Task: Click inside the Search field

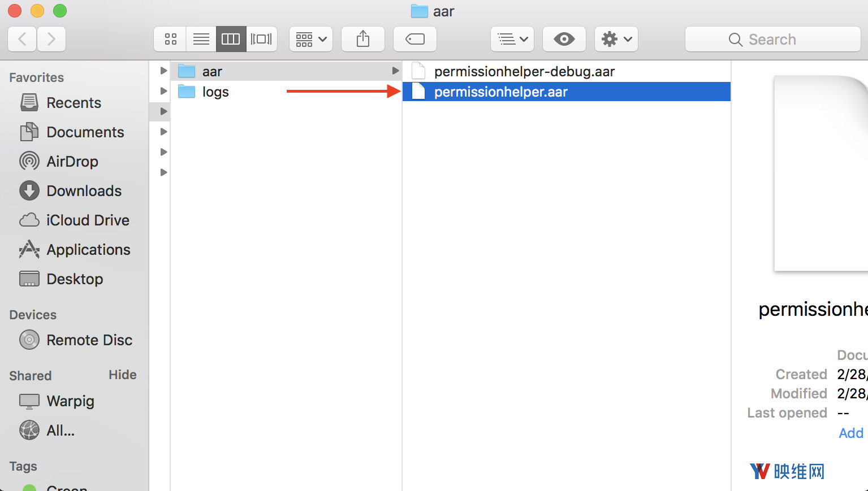Action: [x=772, y=39]
